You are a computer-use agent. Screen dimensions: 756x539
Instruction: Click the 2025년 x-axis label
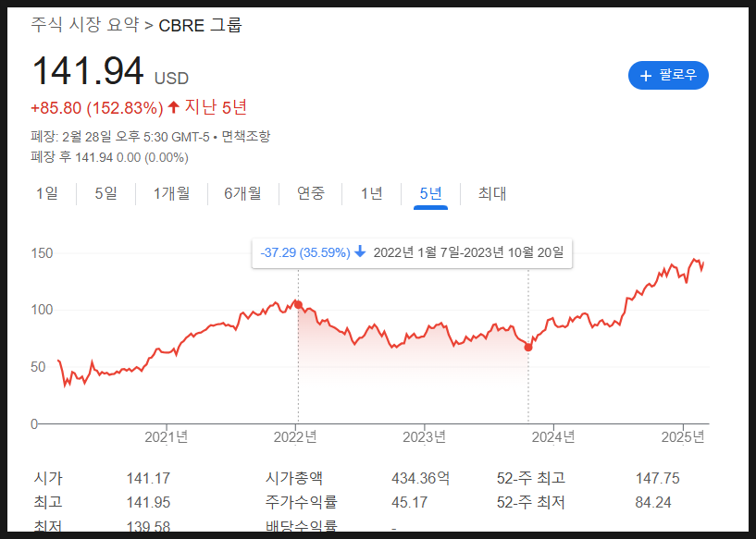(683, 437)
